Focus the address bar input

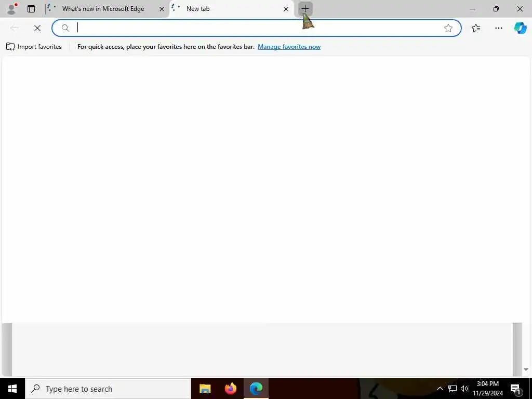258,28
